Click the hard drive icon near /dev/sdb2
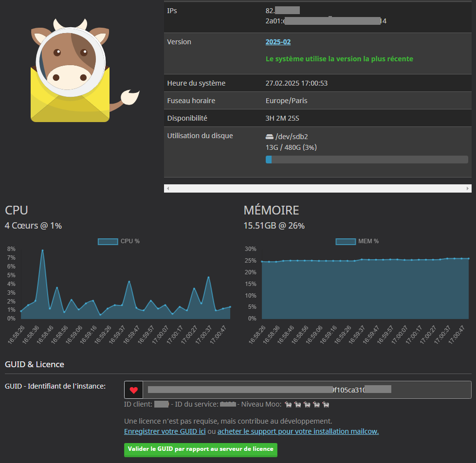 [269, 137]
